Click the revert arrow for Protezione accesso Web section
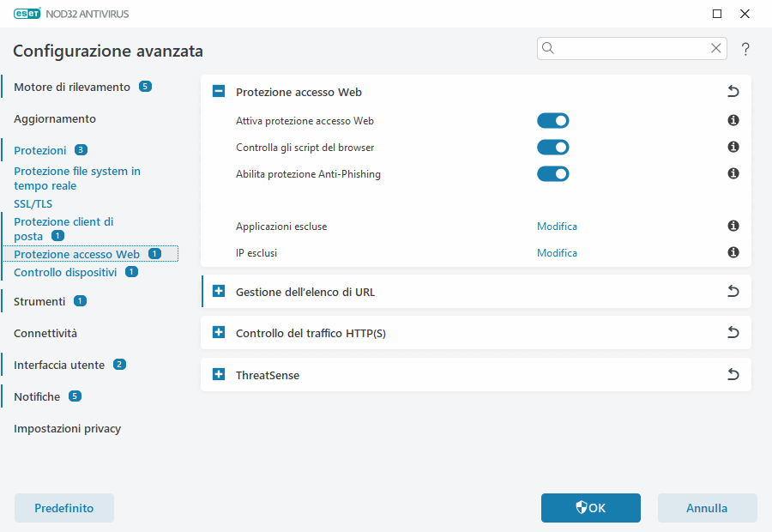This screenshot has width=772, height=532. pyautogui.click(x=733, y=91)
